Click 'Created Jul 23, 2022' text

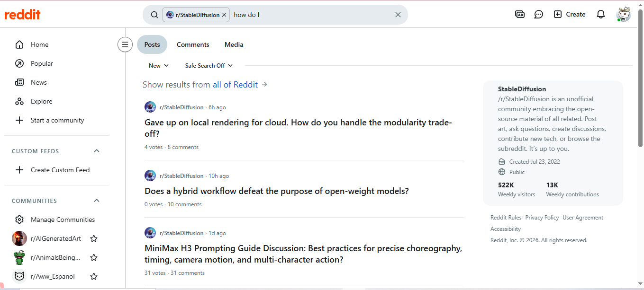coord(535,162)
